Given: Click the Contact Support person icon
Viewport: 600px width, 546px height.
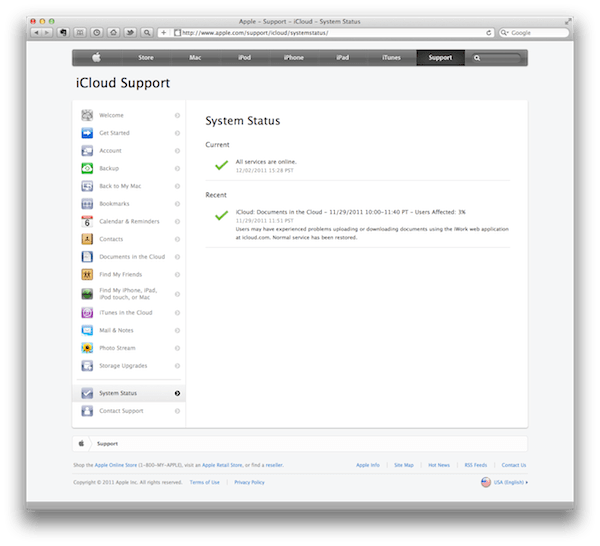Looking at the screenshot, I should click(87, 411).
